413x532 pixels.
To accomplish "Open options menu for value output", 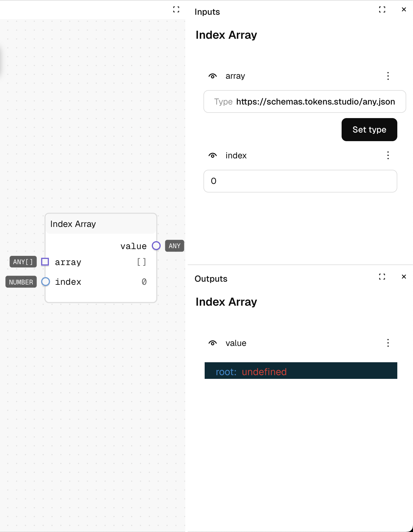I will click(x=388, y=343).
